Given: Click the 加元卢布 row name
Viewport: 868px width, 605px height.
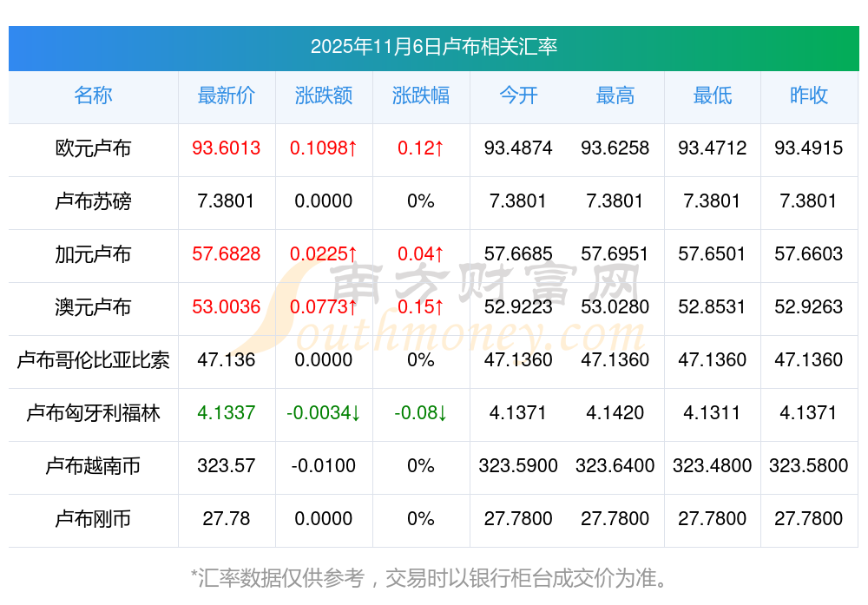Looking at the screenshot, I should click(93, 254).
